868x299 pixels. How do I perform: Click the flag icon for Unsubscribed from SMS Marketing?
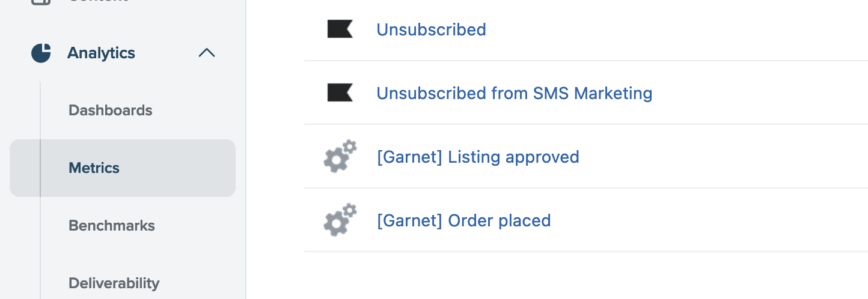click(x=340, y=92)
